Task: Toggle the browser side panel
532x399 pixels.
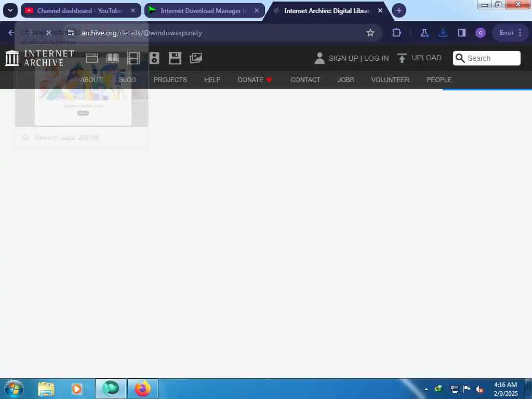Action: (462, 33)
